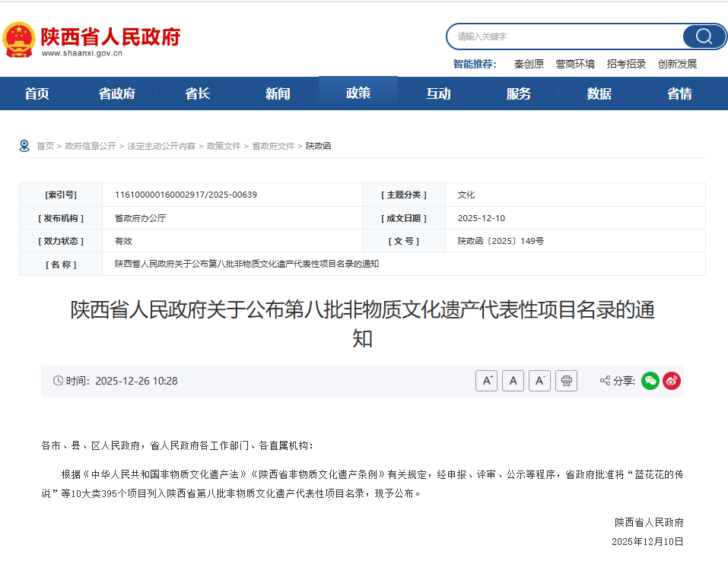Open the 数据 nav tab

[599, 93]
